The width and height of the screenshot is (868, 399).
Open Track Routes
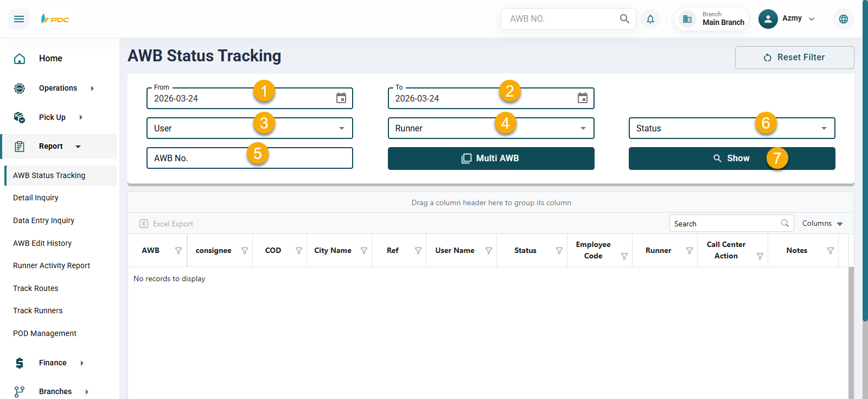[x=36, y=288]
